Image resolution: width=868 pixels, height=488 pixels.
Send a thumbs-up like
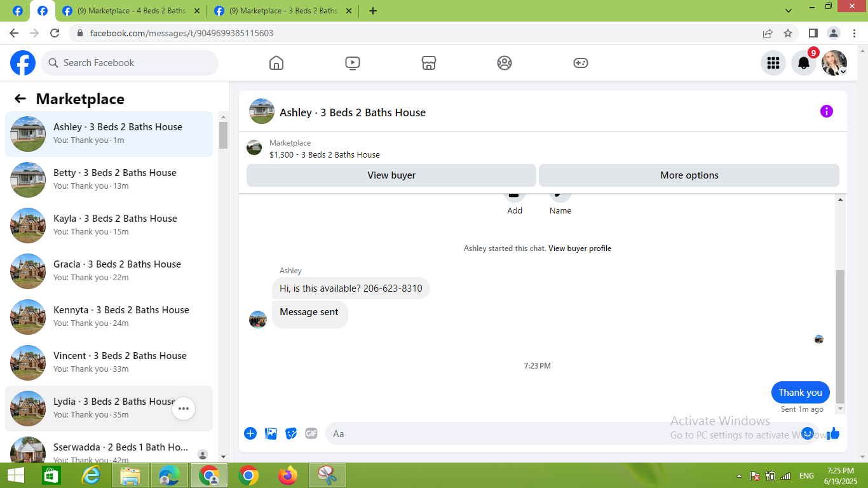tap(833, 433)
